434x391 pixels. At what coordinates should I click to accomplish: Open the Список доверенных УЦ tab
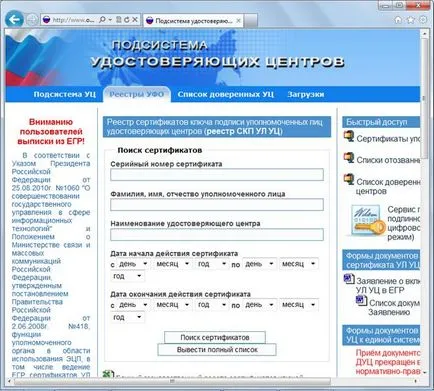[x=225, y=94]
